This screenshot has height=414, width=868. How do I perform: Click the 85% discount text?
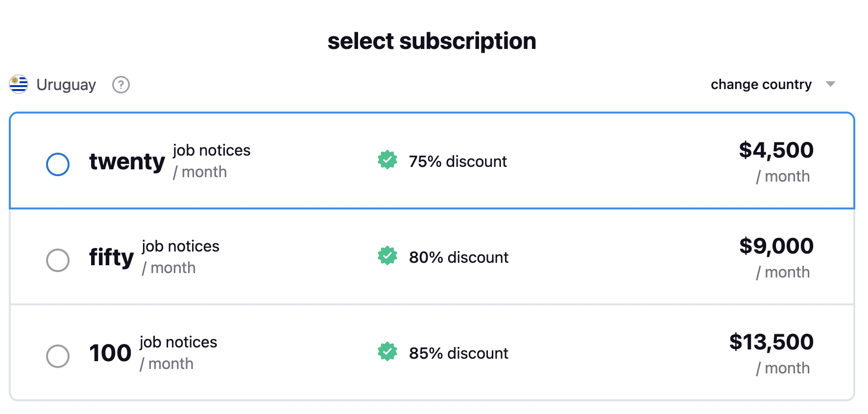click(458, 353)
